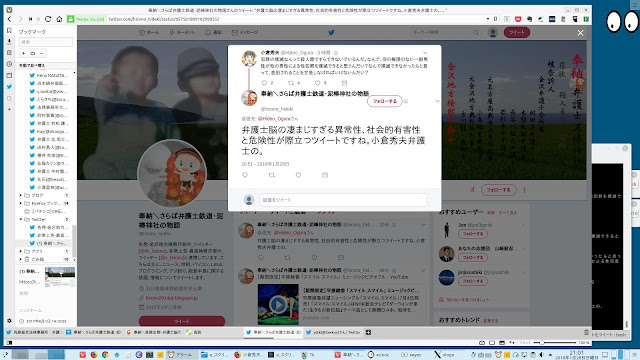Go to the browser home page
Image resolution: width=640 pixels, height=360 pixels.
[59, 19]
